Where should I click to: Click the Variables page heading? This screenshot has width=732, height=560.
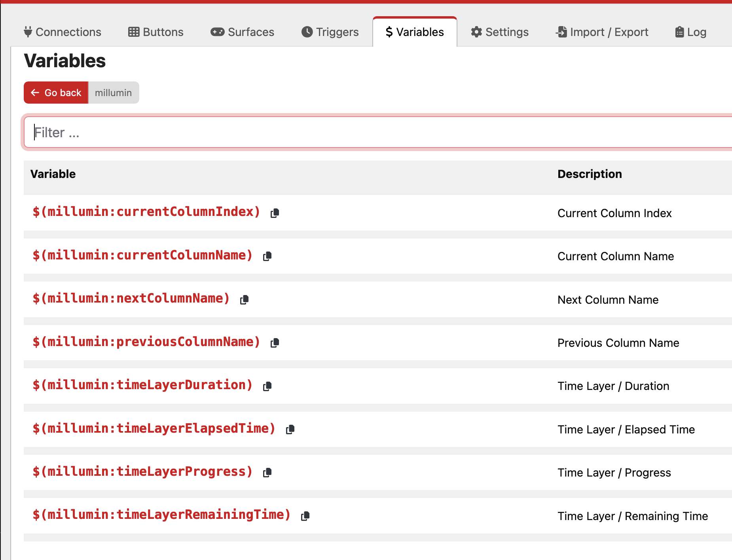[65, 61]
